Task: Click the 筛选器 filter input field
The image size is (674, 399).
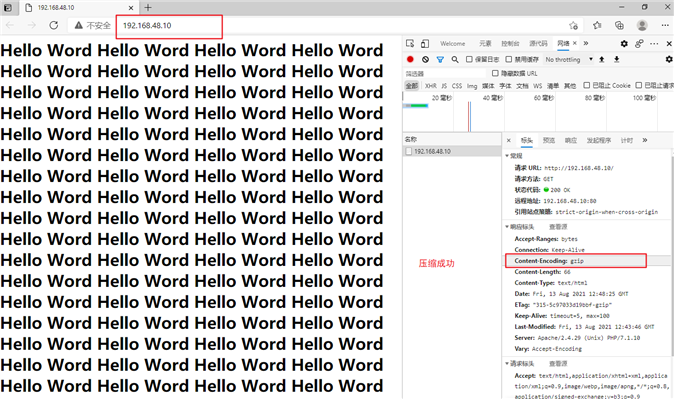Action: pyautogui.click(x=445, y=74)
